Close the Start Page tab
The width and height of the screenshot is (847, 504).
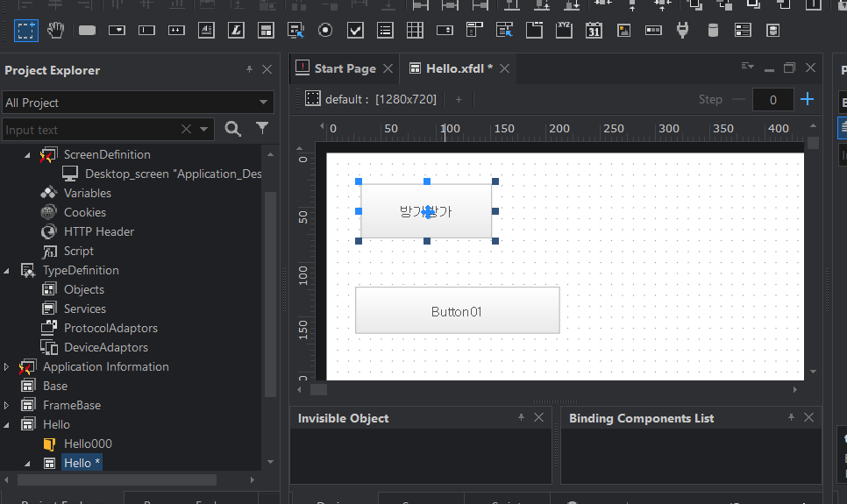pos(388,68)
